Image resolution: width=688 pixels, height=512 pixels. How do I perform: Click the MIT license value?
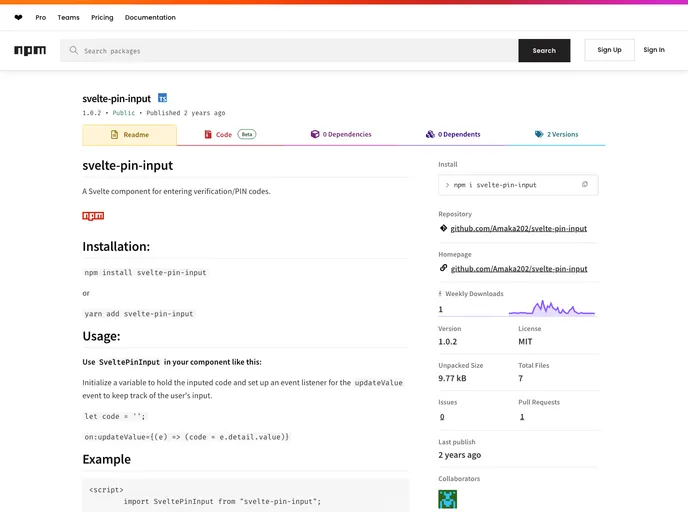coord(525,341)
